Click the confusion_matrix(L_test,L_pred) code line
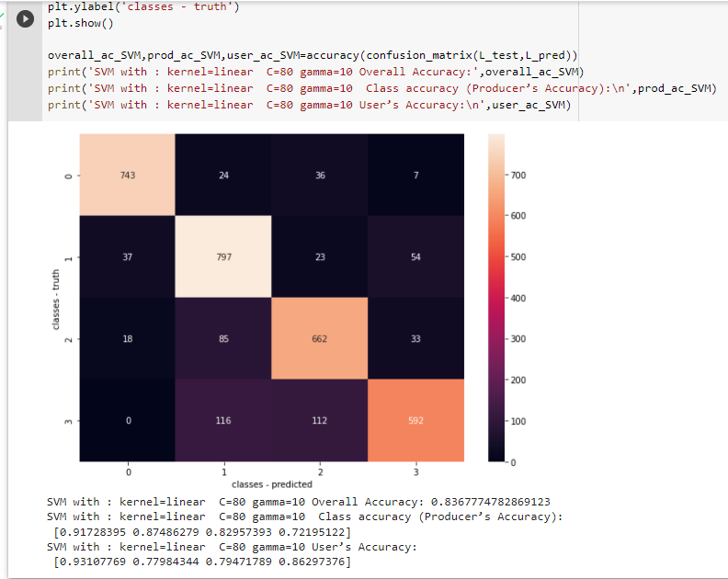 [313, 55]
